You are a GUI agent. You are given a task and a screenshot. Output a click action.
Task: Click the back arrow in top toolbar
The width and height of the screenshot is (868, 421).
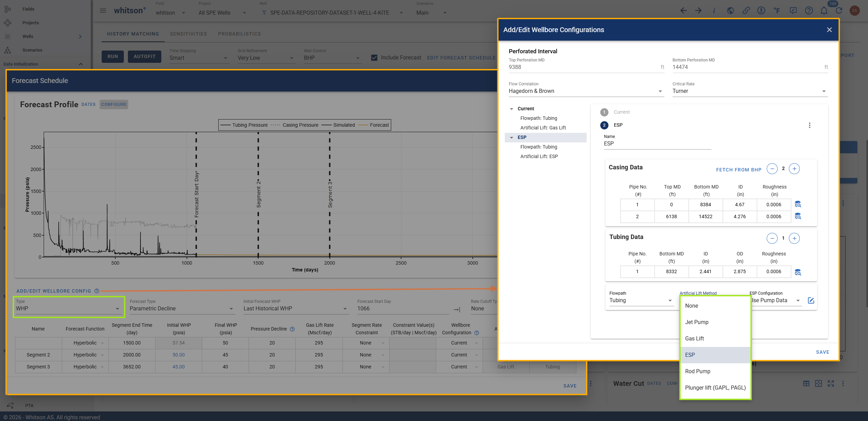point(683,11)
